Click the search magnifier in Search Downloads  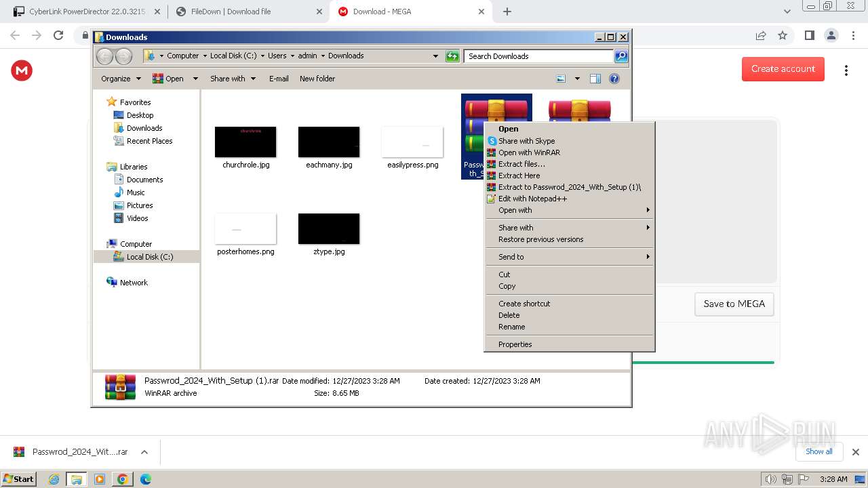click(x=620, y=56)
